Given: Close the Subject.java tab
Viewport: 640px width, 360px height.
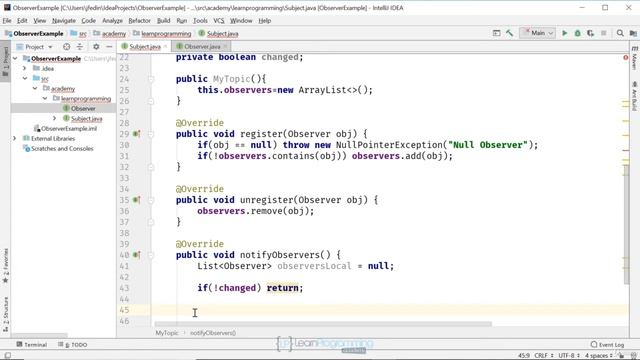Looking at the screenshot, I should pos(165,47).
